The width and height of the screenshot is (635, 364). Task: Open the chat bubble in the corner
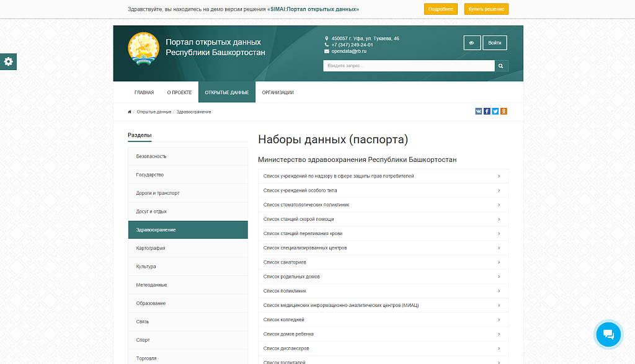pyautogui.click(x=608, y=334)
